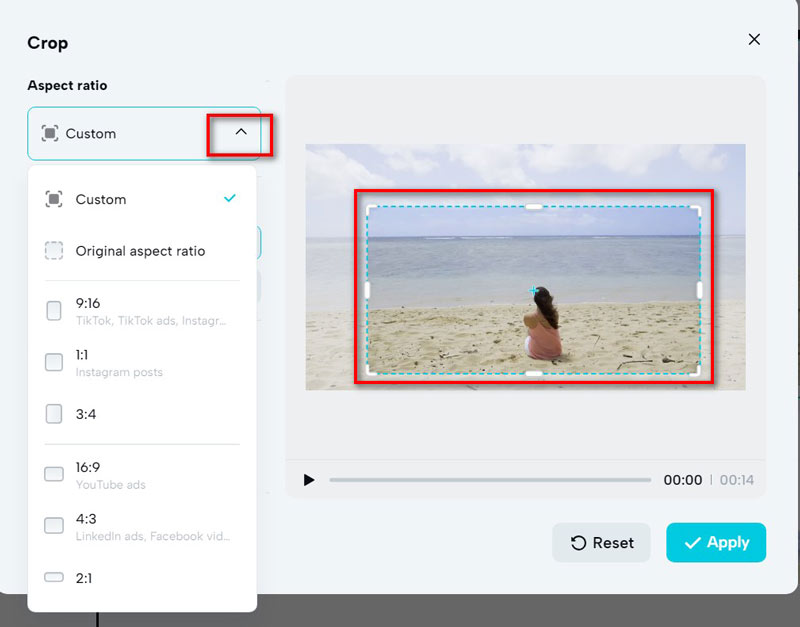800x627 pixels.
Task: Pick the 3:4 aspect ratio
Action: point(142,414)
